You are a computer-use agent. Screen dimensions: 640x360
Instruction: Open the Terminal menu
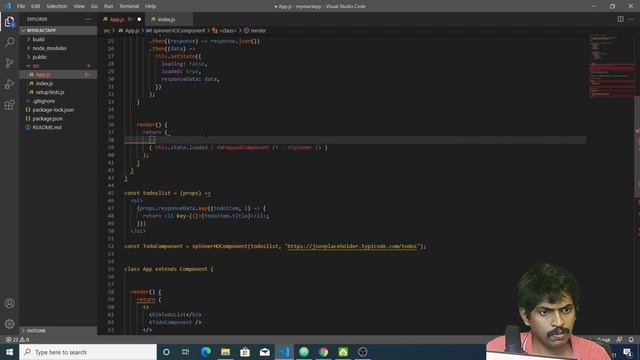click(129, 6)
